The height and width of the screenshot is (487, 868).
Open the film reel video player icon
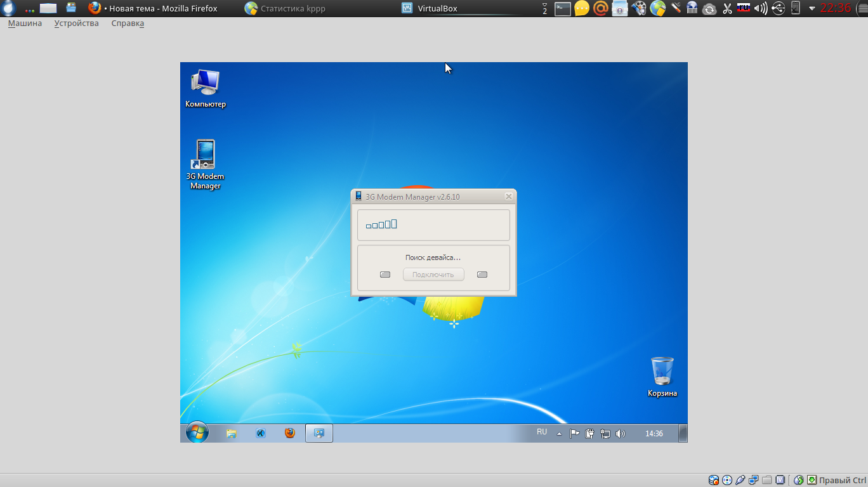tap(638, 8)
